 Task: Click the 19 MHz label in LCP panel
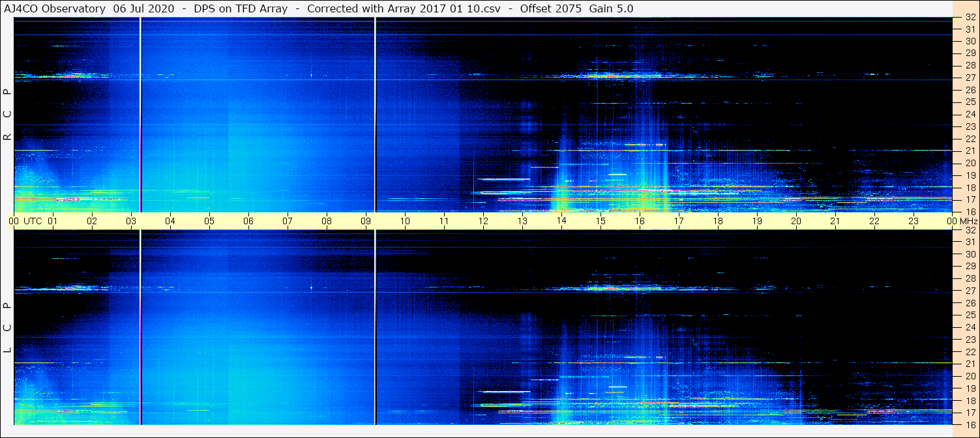point(970,388)
